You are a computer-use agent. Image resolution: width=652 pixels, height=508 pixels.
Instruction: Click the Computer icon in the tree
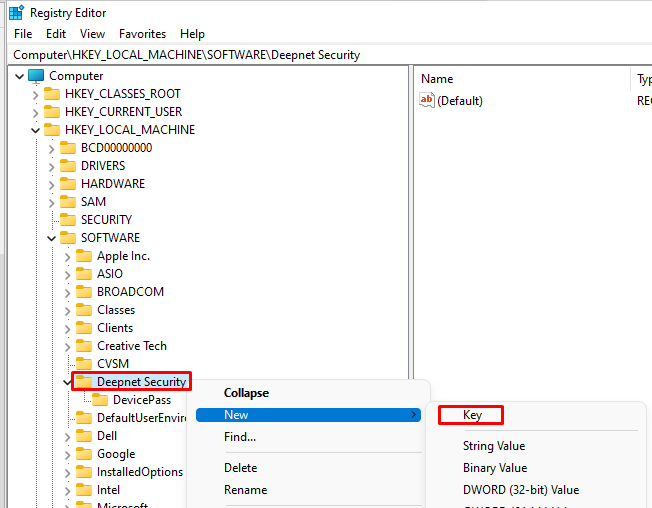[x=37, y=76]
